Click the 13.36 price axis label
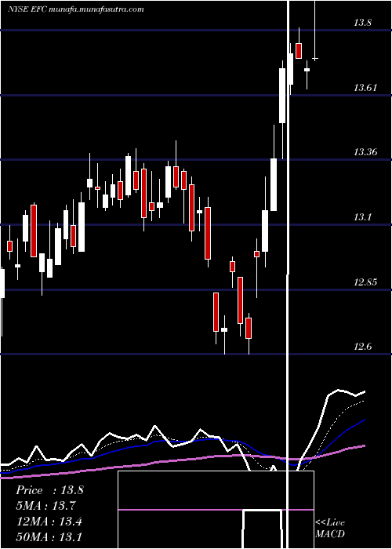This screenshot has width=392, height=549. pyautogui.click(x=365, y=152)
